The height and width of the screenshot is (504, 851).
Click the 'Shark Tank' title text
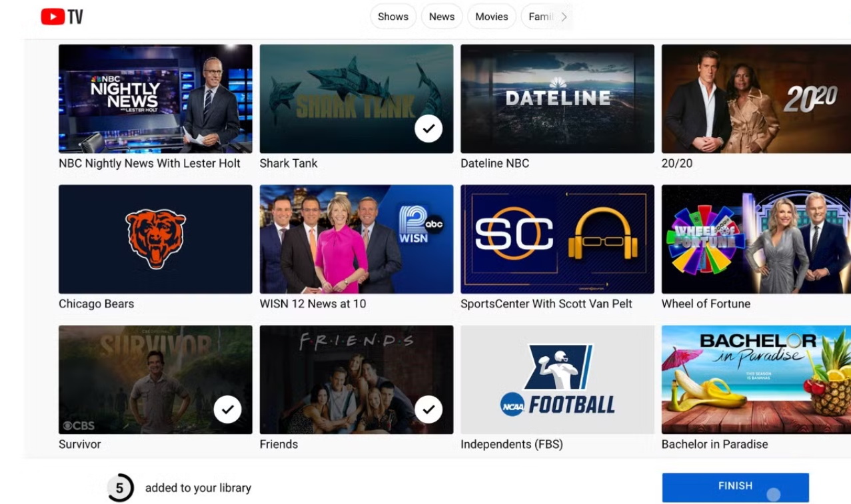click(289, 163)
